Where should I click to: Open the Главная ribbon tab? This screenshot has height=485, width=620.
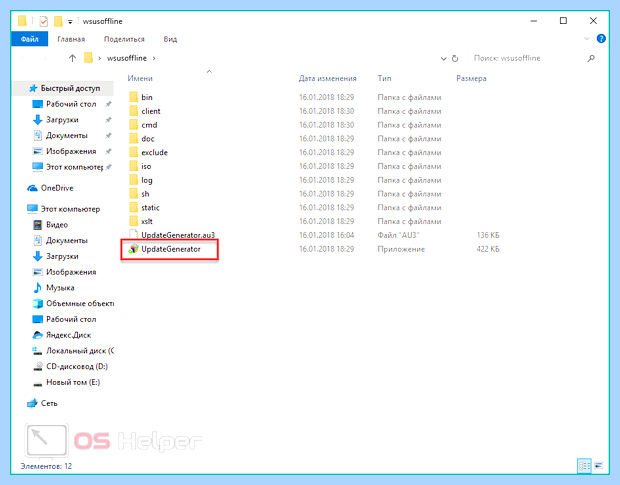pos(71,39)
